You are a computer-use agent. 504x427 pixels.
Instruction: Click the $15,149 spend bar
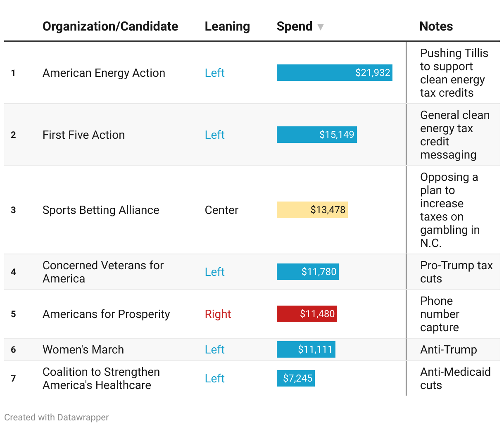coord(316,135)
